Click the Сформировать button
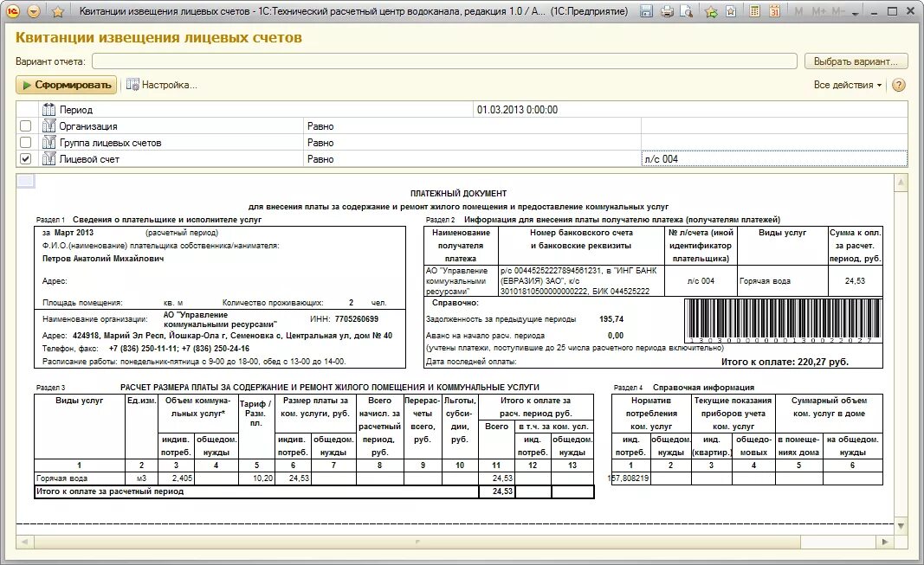Image resolution: width=924 pixels, height=565 pixels. tap(66, 85)
